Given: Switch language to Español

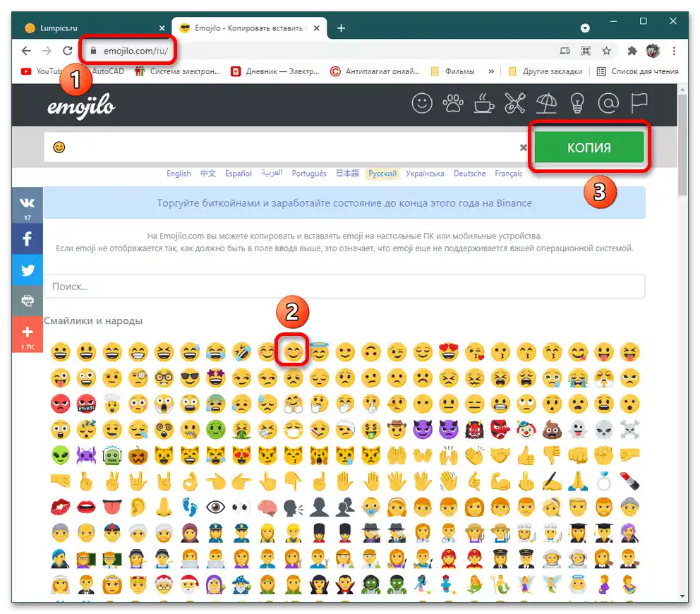Looking at the screenshot, I should 239,173.
